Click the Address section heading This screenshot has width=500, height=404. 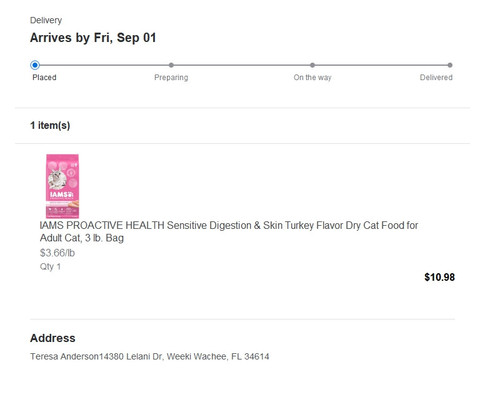pyautogui.click(x=53, y=338)
